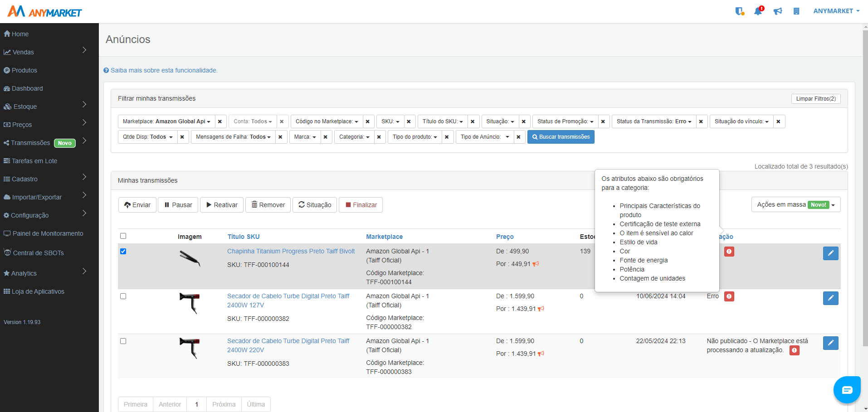Click error alert icon for Chapinha row

tap(729, 252)
